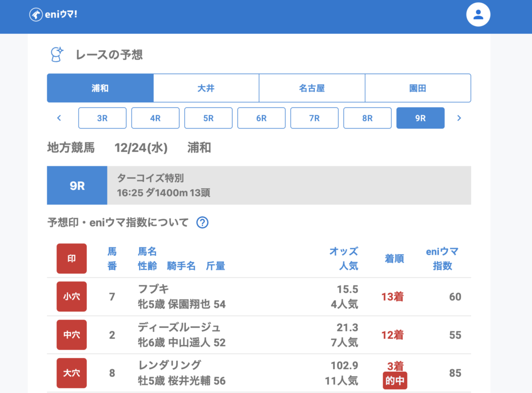Select the 浦和 racecourse tab

[100, 88]
